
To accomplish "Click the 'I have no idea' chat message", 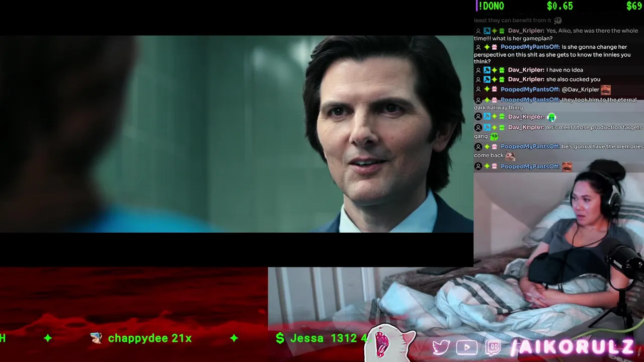I will tap(565, 70).
